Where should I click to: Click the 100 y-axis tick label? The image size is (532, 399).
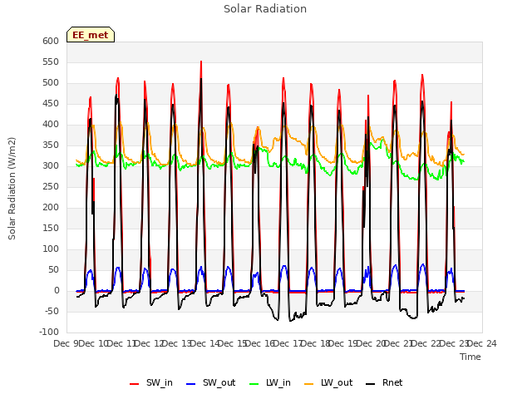tap(51, 249)
